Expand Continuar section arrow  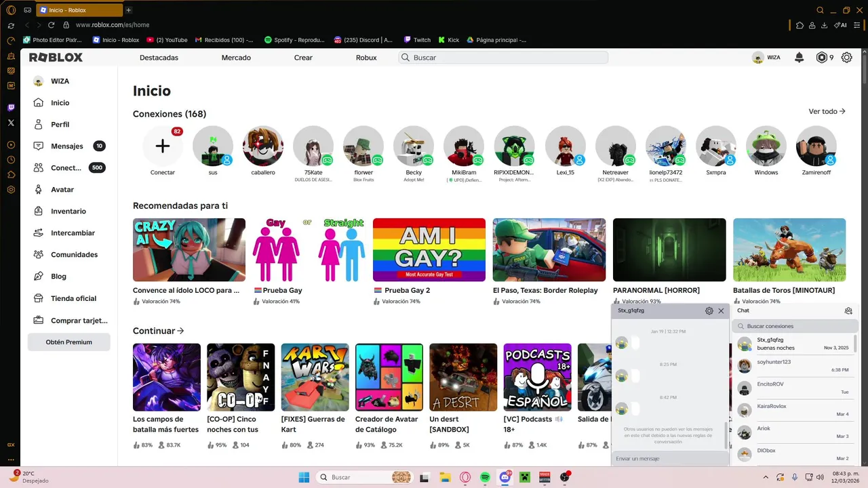[x=180, y=331]
